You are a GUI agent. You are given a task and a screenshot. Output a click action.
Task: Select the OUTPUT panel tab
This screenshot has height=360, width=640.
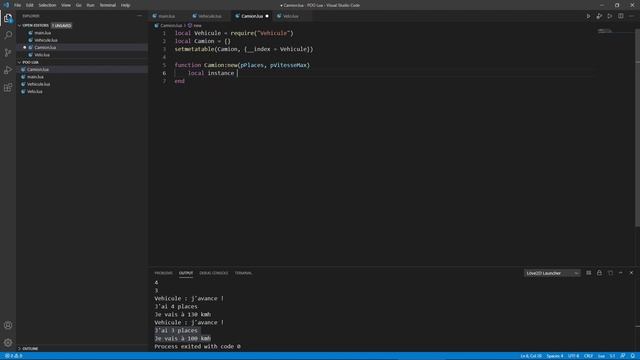tap(186, 273)
